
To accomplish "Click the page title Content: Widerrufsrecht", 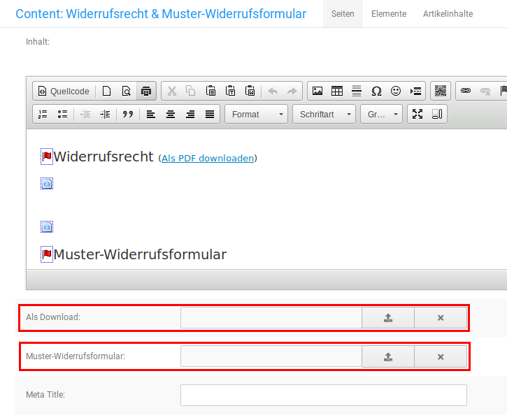I will (x=161, y=14).
